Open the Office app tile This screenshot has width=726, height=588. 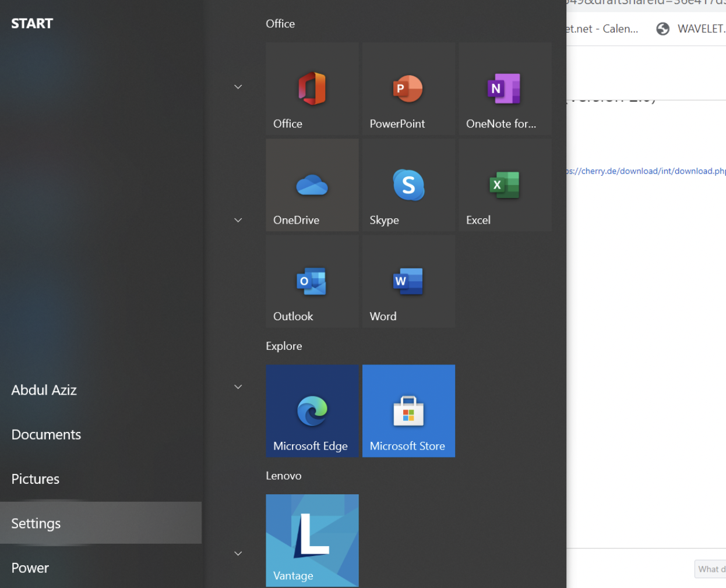(312, 89)
